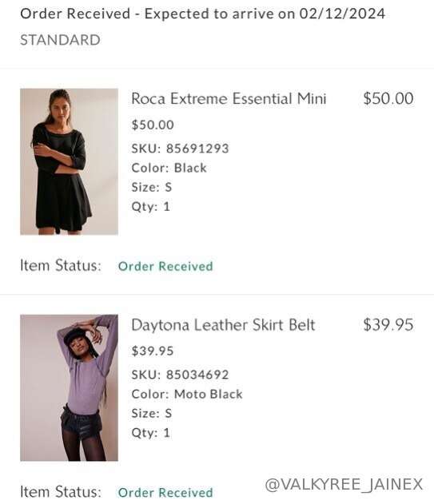Select the first item's Order Received status
This screenshot has height=504, width=434.
pyautogui.click(x=165, y=266)
